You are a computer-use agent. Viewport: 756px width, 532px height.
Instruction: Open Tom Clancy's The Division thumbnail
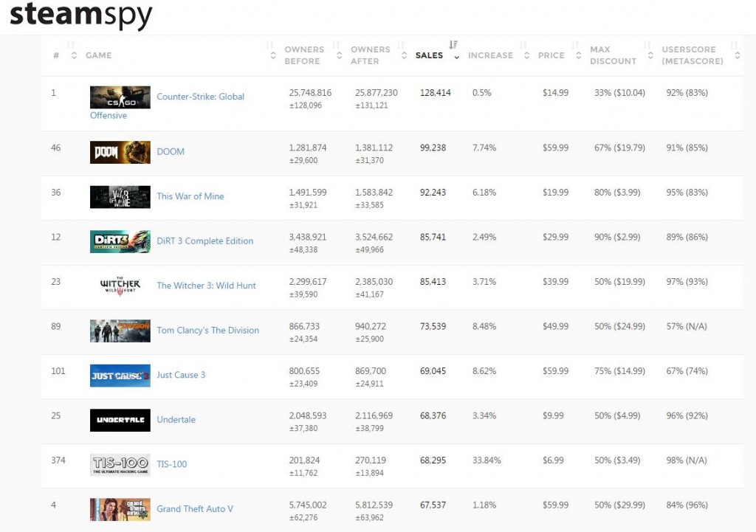(x=120, y=331)
